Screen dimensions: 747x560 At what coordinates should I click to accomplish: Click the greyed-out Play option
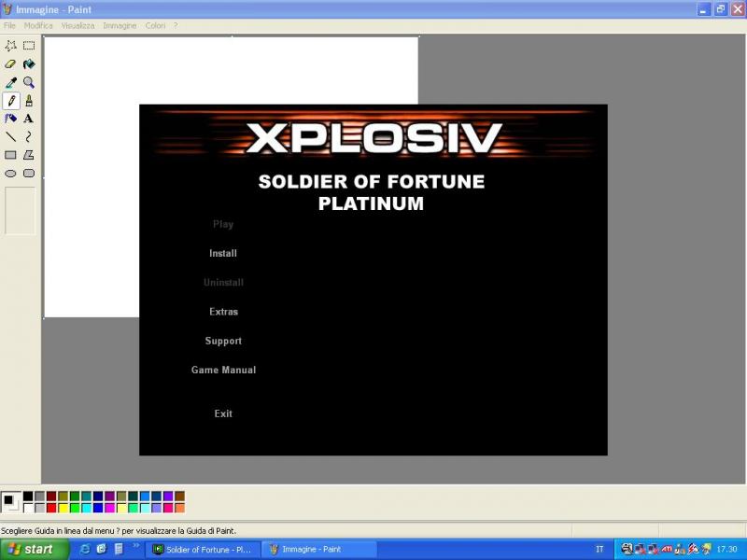point(223,224)
